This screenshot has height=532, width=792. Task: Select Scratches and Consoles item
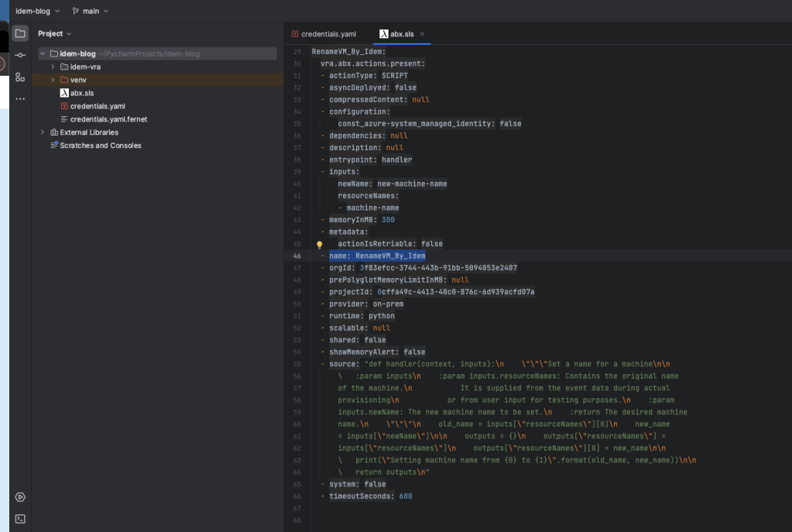(100, 146)
